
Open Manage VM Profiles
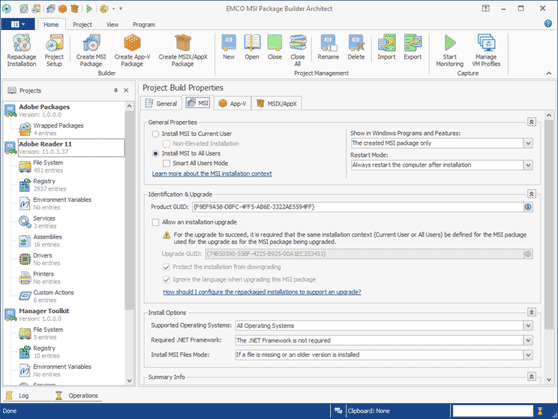486,51
